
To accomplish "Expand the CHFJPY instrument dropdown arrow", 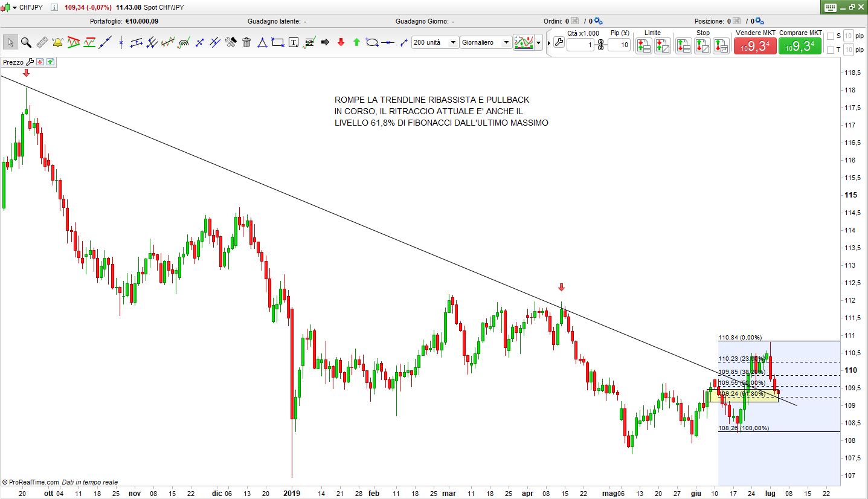I will [x=14, y=8].
